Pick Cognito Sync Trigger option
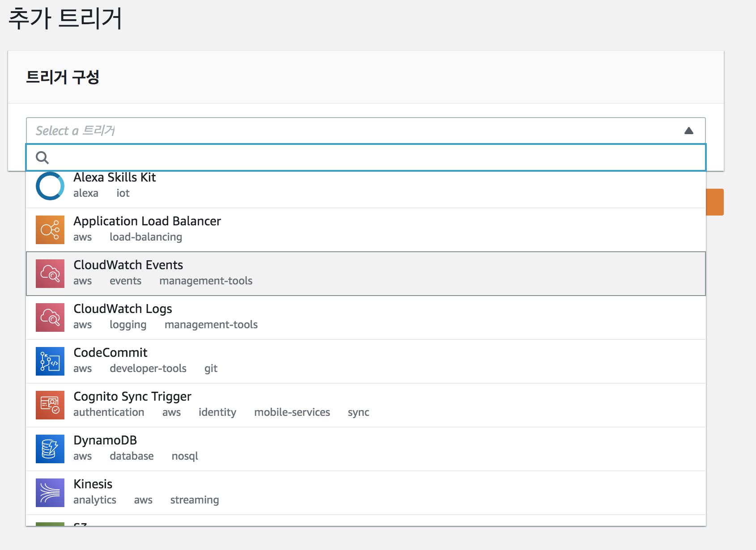 click(366, 405)
